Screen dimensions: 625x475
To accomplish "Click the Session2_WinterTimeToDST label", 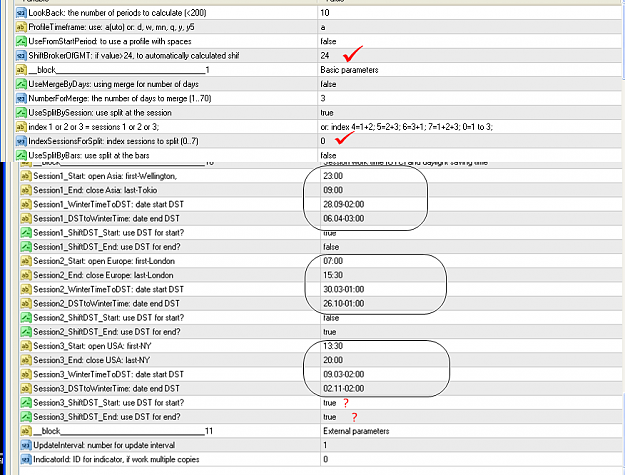I will pos(108,290).
